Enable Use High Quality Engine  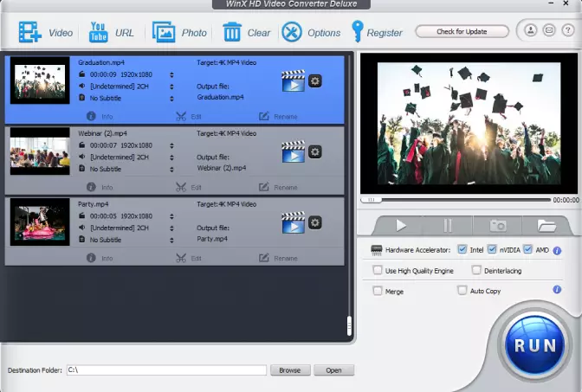(x=377, y=270)
